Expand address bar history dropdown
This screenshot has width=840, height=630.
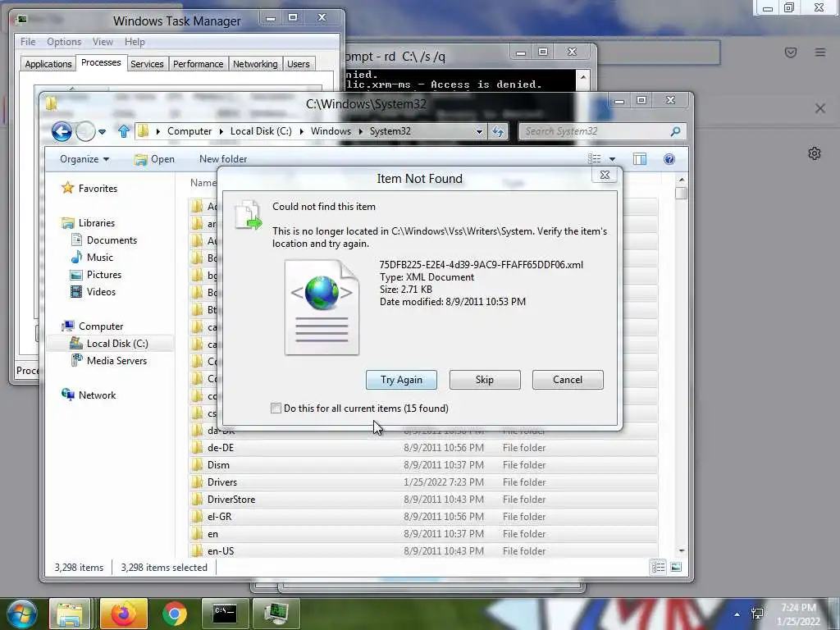479,132
